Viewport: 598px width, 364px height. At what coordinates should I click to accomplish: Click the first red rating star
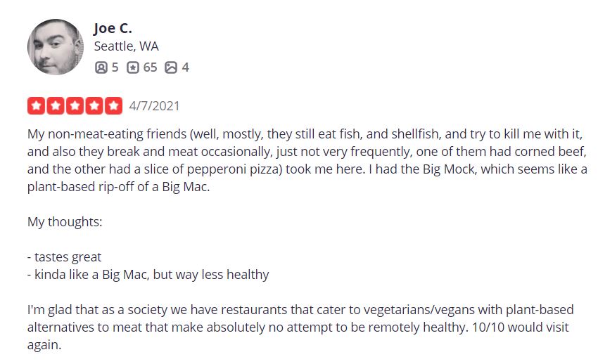coord(36,106)
